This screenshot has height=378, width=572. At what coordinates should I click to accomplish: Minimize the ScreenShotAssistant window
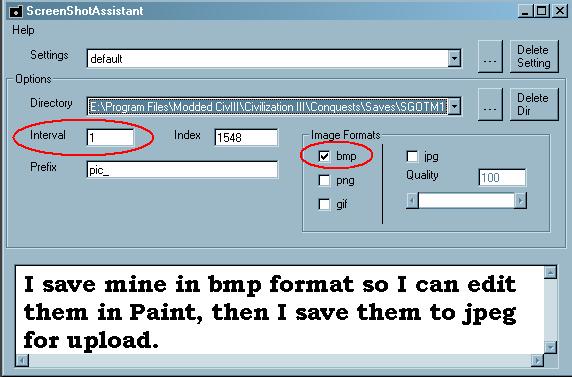[525, 11]
